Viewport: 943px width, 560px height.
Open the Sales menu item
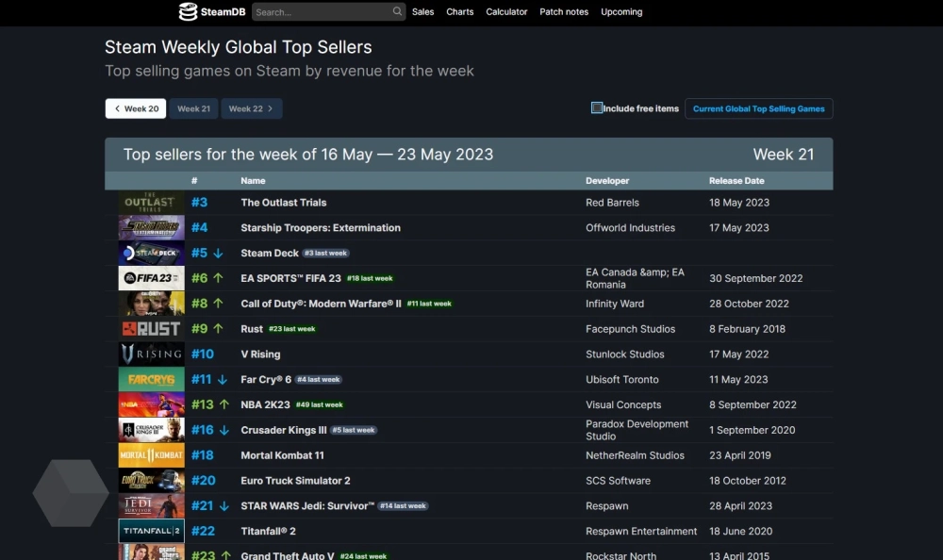pyautogui.click(x=423, y=12)
